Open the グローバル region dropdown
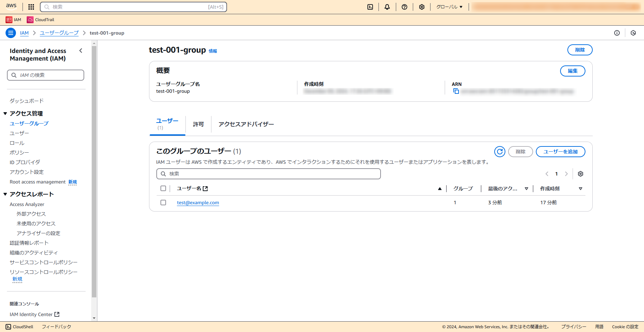644x332 pixels. 449,7
